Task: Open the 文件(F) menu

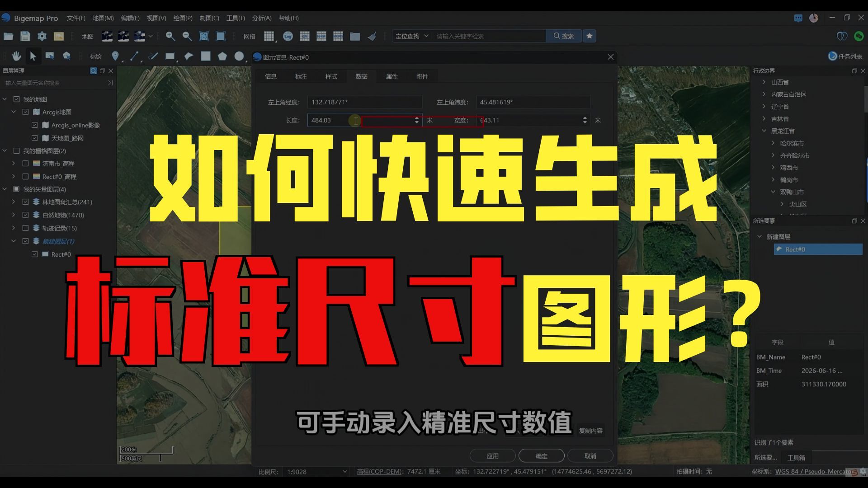Action: [x=75, y=18]
